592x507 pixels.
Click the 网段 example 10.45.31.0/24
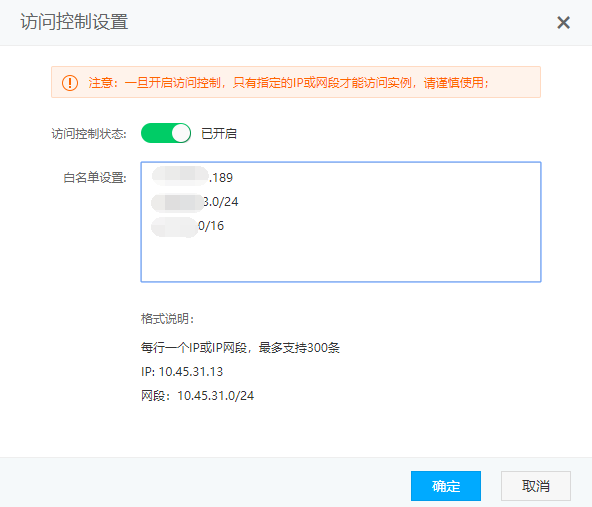197,396
